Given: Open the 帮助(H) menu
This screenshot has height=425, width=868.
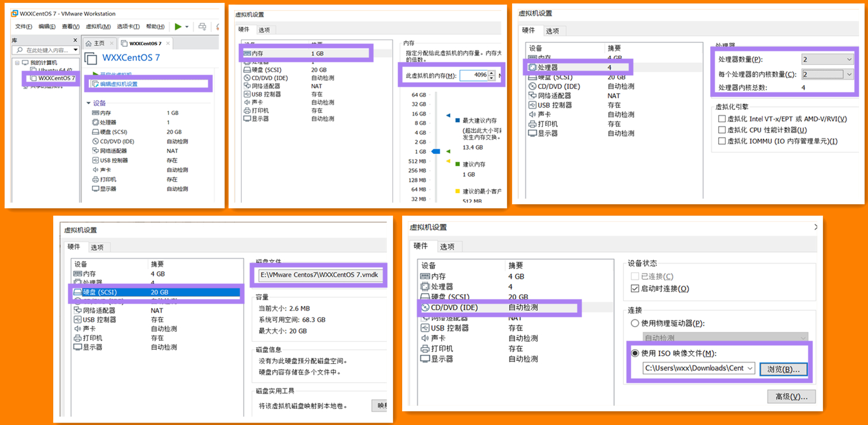Looking at the screenshot, I should point(155,27).
